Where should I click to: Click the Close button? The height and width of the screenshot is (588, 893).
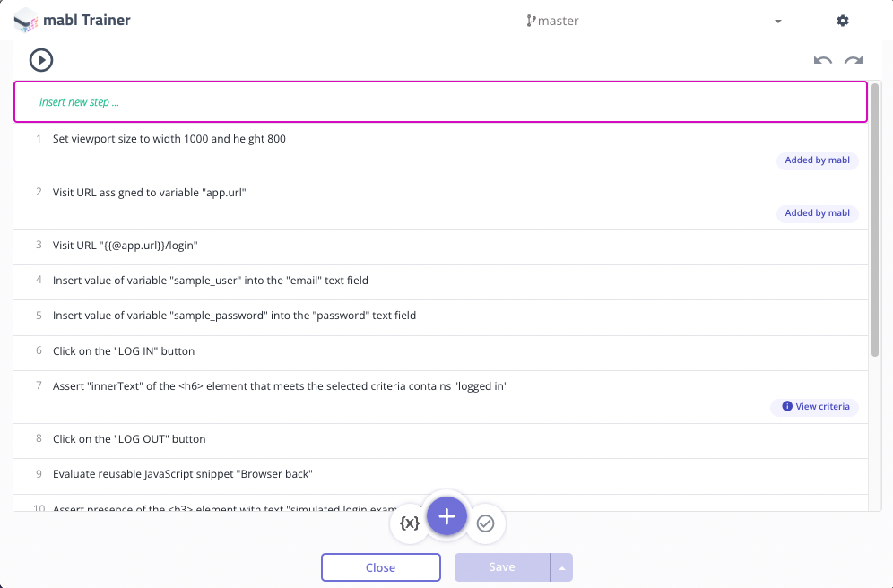pos(380,567)
